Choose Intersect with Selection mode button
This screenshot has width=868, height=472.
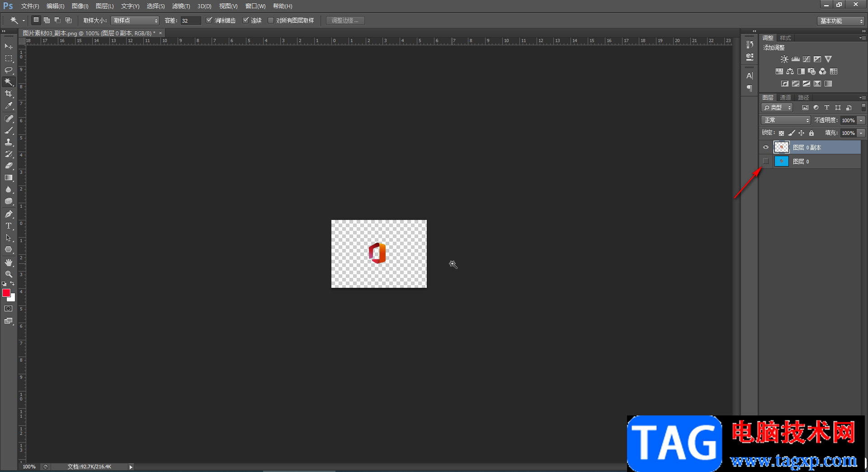pyautogui.click(x=68, y=20)
